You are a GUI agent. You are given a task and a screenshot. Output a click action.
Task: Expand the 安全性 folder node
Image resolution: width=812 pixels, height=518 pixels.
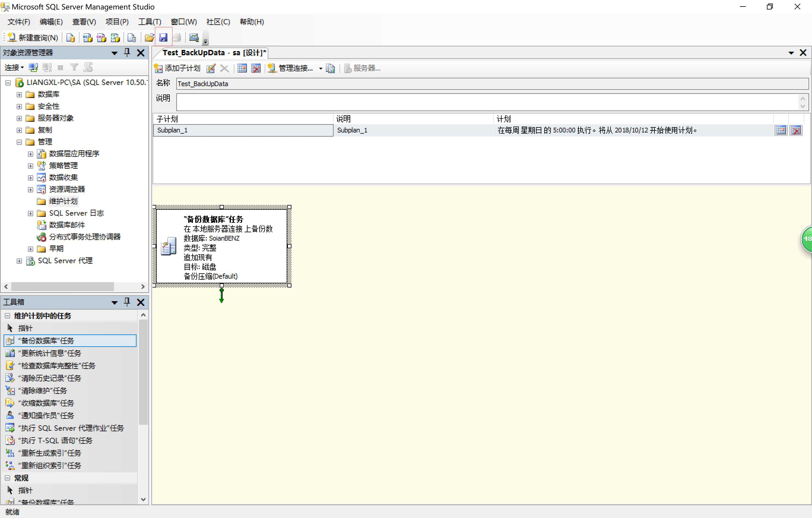[19, 107]
